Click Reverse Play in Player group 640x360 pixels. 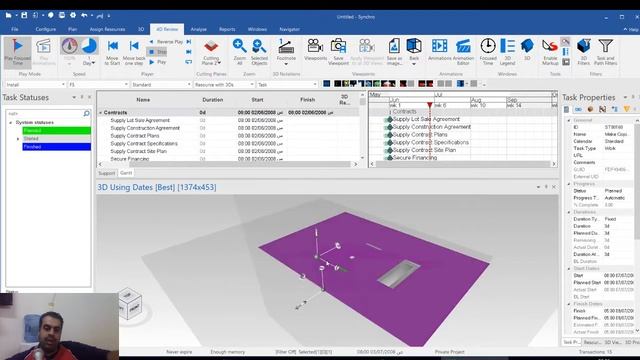pos(166,42)
